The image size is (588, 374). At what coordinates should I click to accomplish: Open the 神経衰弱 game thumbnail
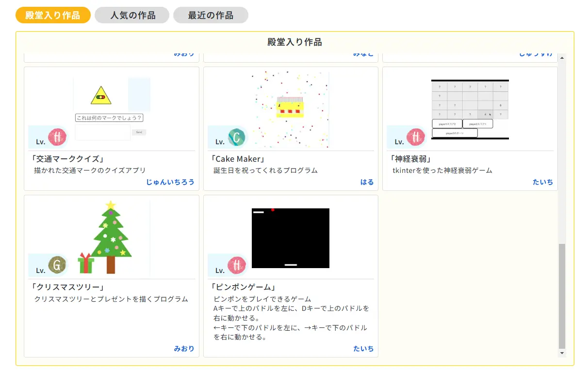pos(470,109)
